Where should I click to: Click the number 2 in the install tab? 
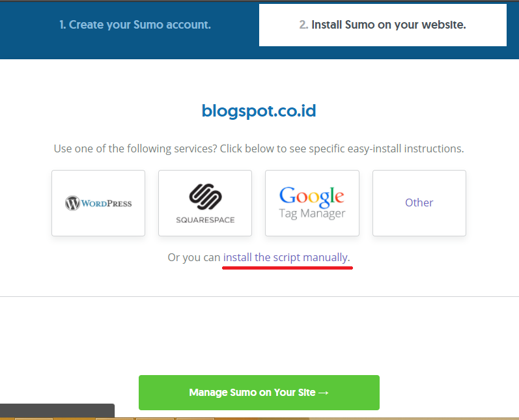click(x=303, y=25)
